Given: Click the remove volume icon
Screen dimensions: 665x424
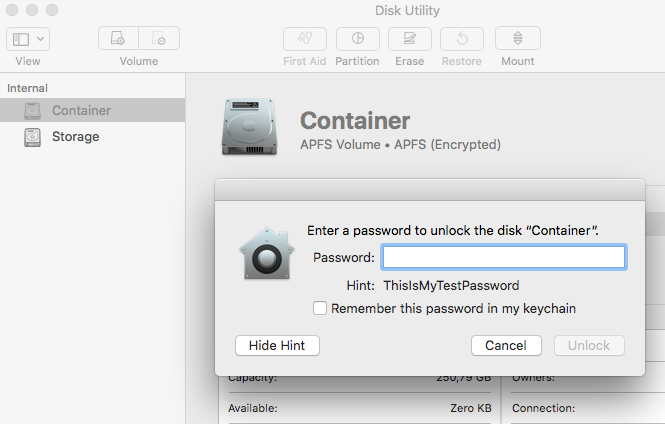Looking at the screenshot, I should [x=159, y=39].
